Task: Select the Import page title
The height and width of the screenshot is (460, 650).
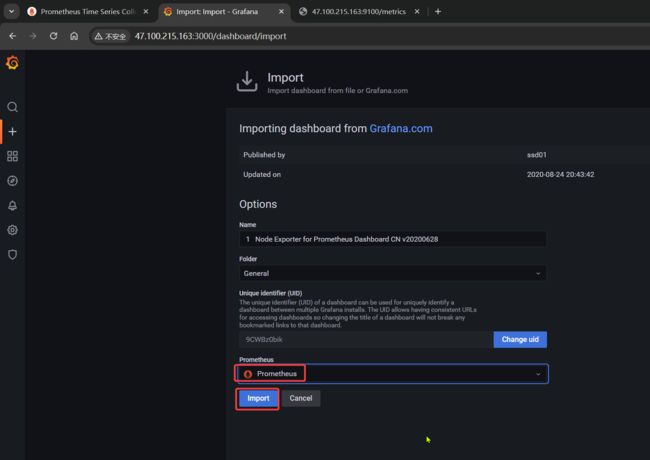Action: click(x=285, y=77)
